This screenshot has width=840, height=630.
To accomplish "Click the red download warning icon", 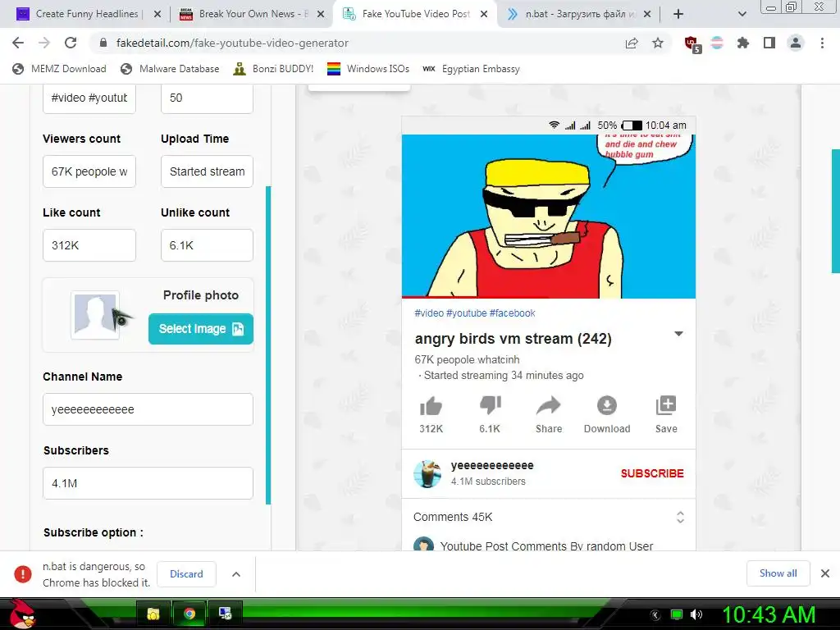I will (23, 573).
